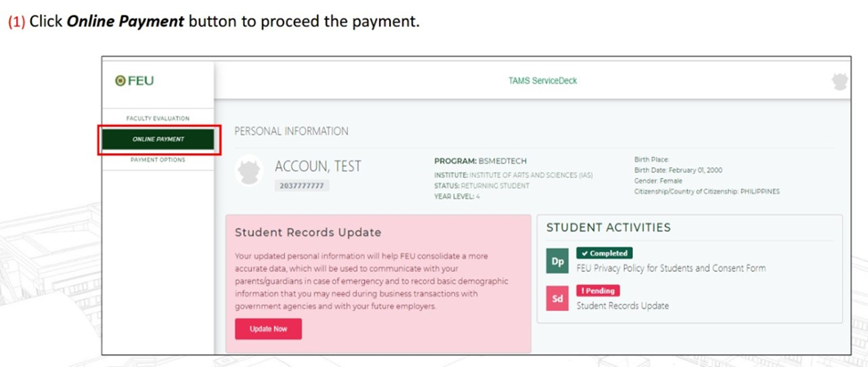
Task: Open the Payment Options sidebar item
Action: point(158,160)
